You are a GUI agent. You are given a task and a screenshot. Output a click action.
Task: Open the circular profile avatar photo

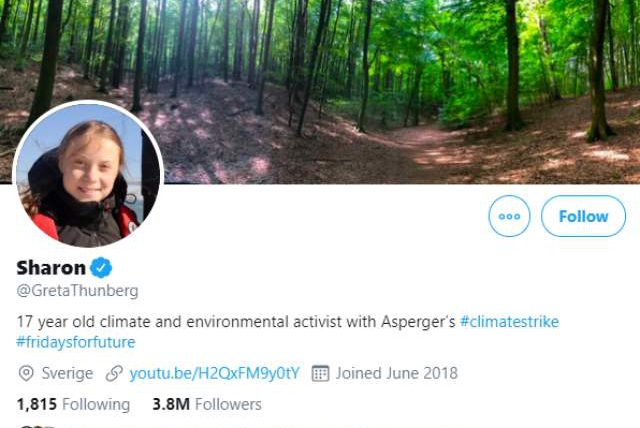coord(87,174)
